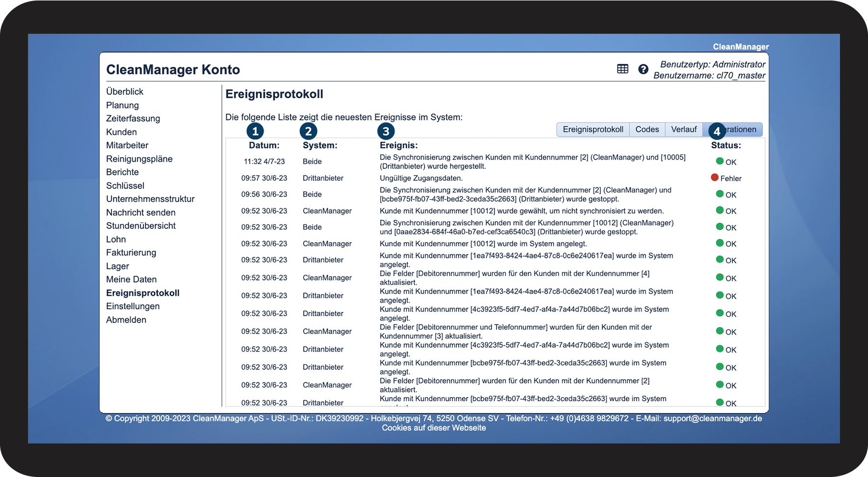Viewport: 868px width, 477px height.
Task: Click the Ereignis: column header
Action: pyautogui.click(x=398, y=145)
